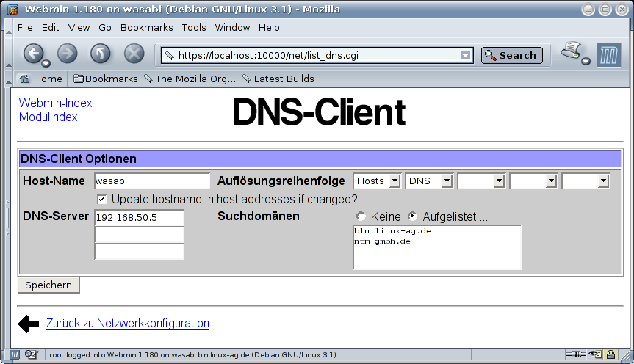
Task: Follow Zurück zu Netzwerkkonfiguration link
Action: [x=128, y=323]
